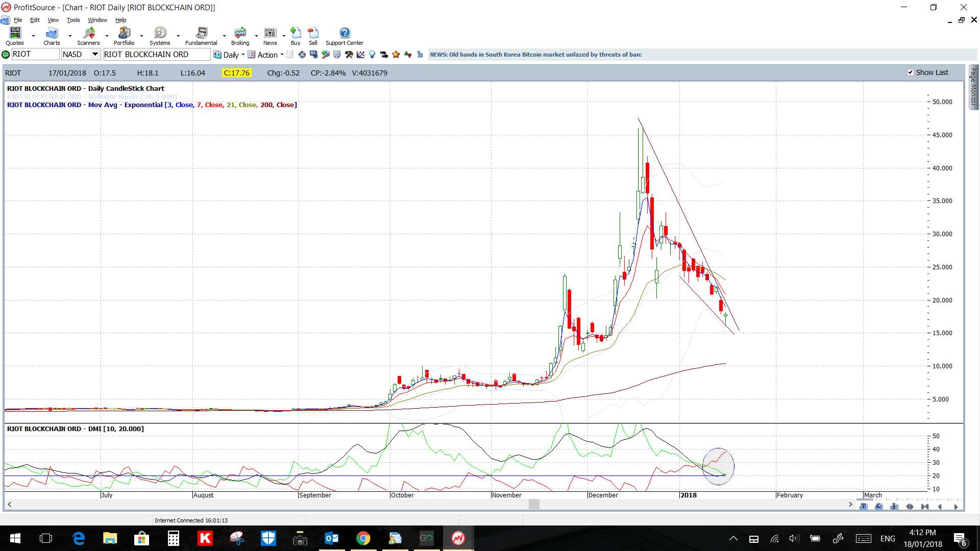The image size is (980, 551).
Task: Click the monitor screen icon
Action: point(337,55)
